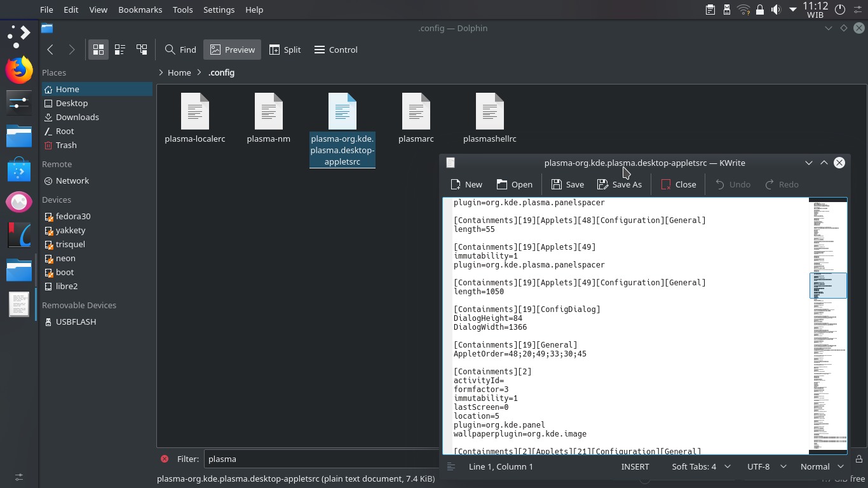The image size is (868, 488).
Task: Open the clipboard manager in system tray
Action: [x=710, y=10]
